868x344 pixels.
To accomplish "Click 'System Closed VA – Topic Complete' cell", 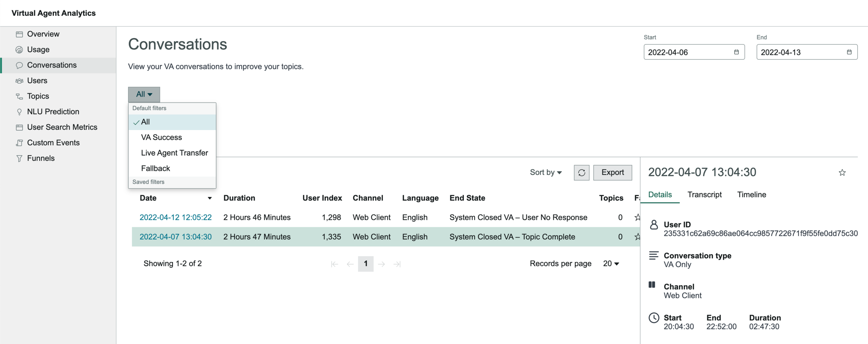I will click(x=512, y=237).
